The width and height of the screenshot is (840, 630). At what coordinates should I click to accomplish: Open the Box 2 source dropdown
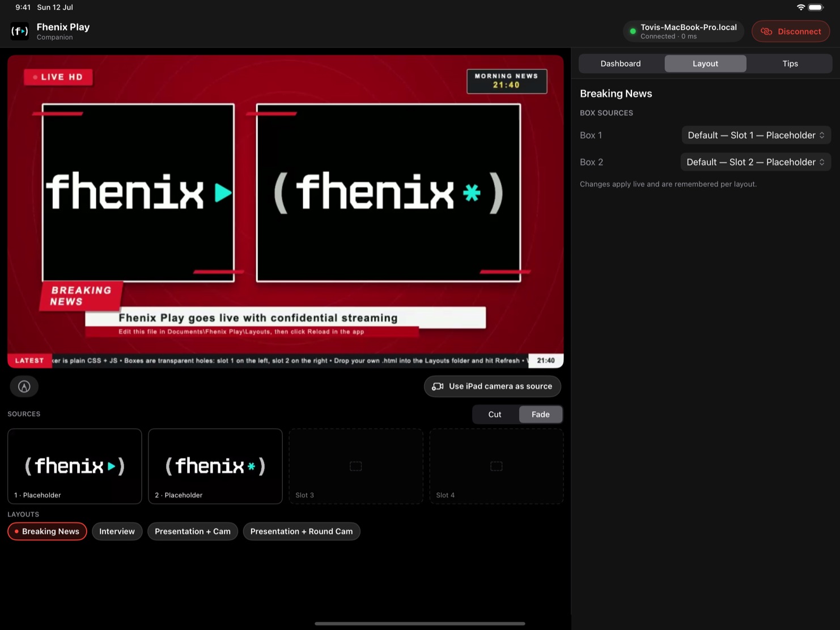point(756,162)
